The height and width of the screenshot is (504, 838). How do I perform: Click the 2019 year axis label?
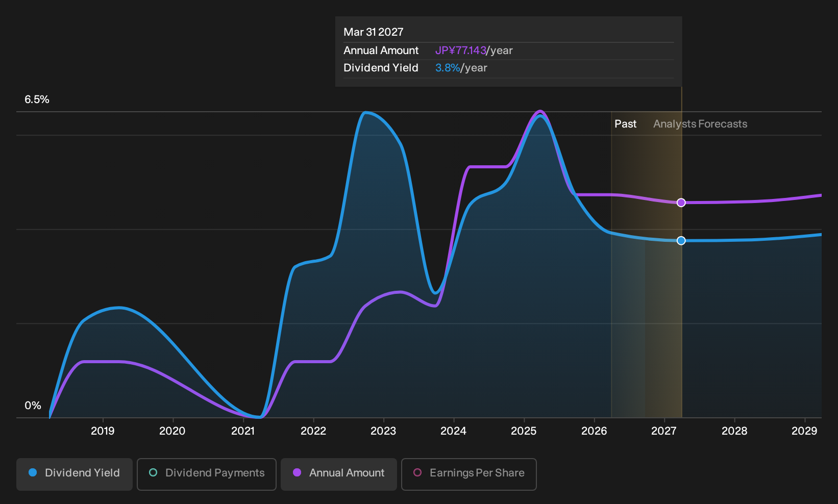pos(103,431)
